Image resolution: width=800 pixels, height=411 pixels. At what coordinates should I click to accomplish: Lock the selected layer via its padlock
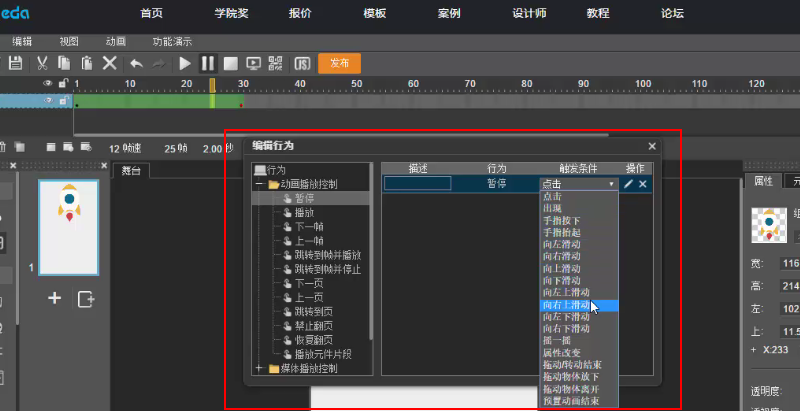tap(63, 101)
